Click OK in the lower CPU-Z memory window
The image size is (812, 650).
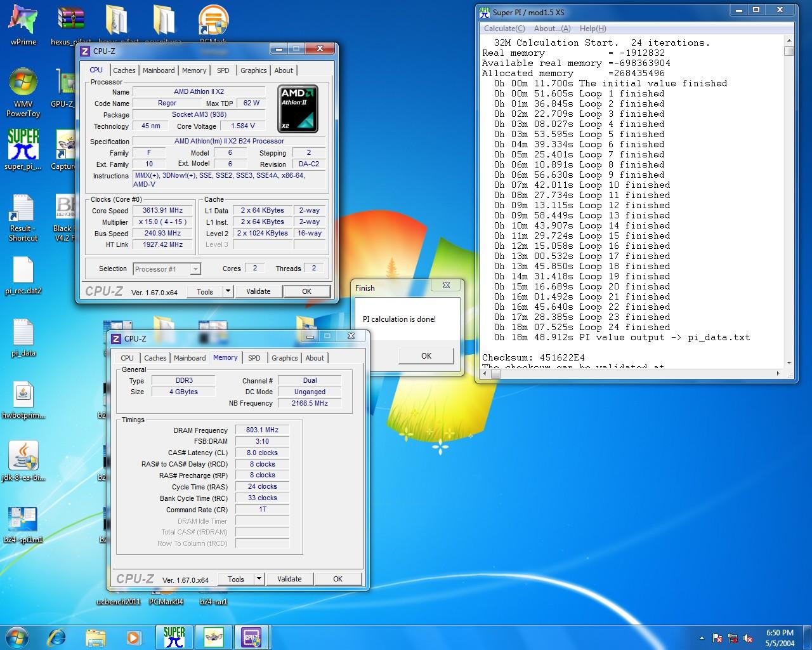click(337, 579)
